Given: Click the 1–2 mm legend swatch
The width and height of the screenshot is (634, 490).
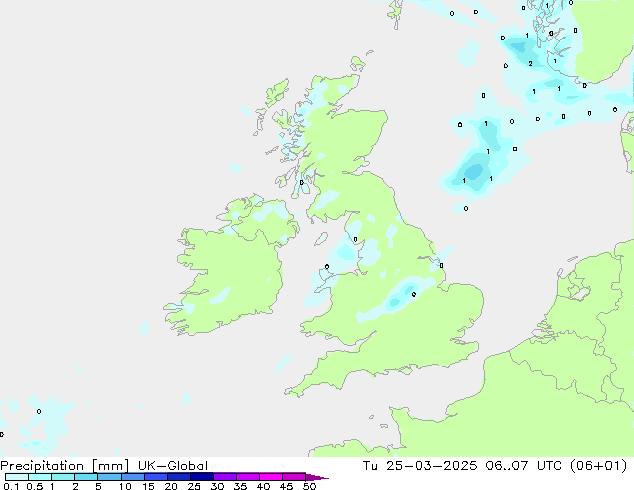Looking at the screenshot, I should point(63,477).
